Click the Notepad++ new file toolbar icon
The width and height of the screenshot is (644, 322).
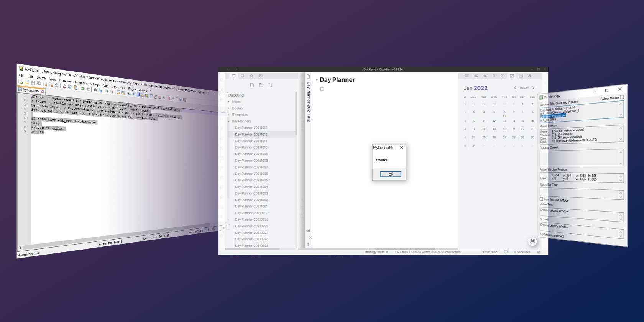[21, 82]
